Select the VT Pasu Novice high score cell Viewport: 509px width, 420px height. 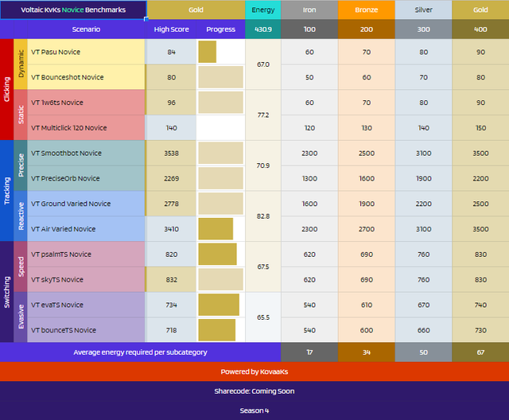tap(171, 52)
